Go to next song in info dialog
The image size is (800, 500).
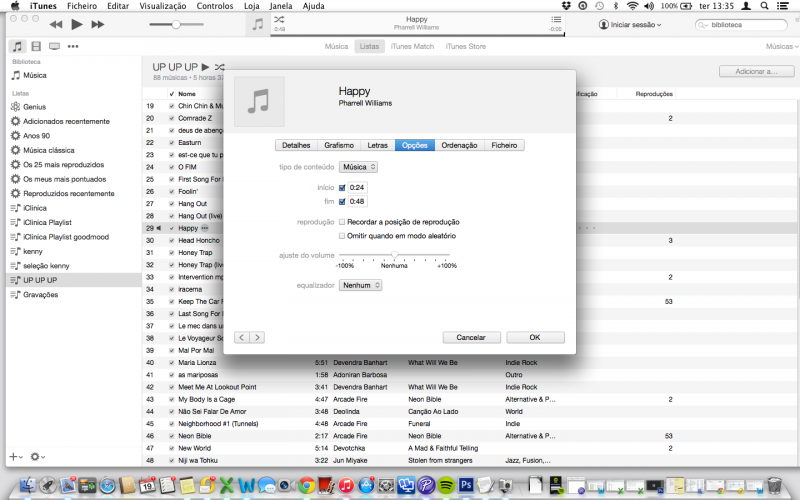coord(257,337)
